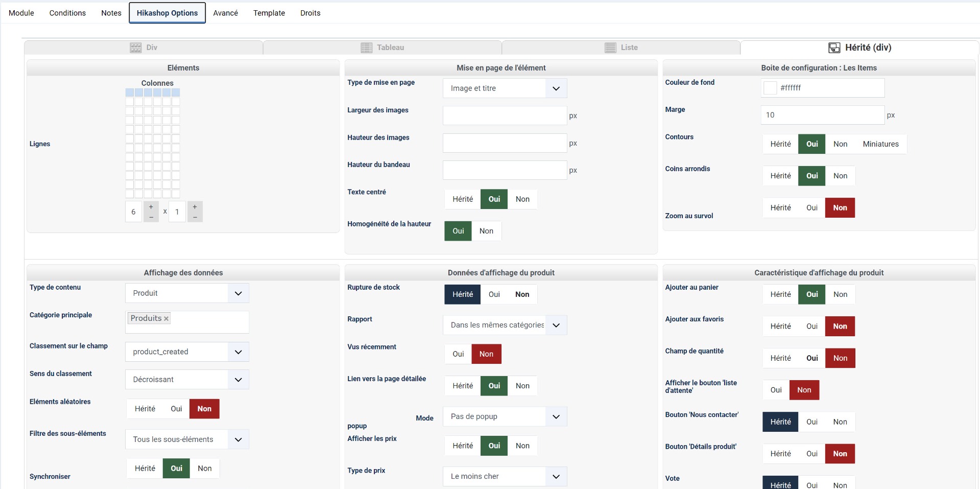Switch to the Conditions tab
The image size is (980, 489).
[x=67, y=13]
